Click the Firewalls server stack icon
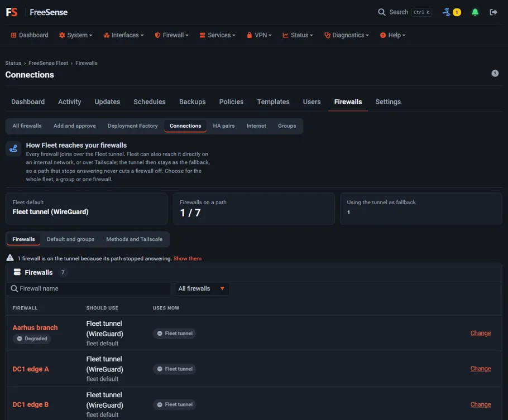 point(17,272)
